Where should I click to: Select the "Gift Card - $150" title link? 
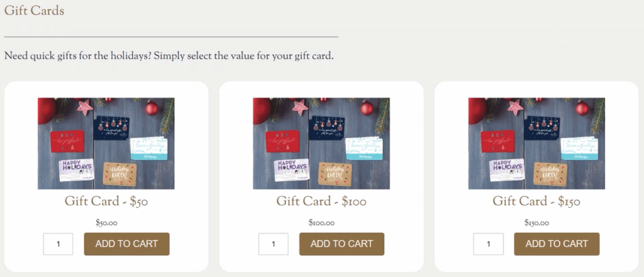tap(536, 201)
